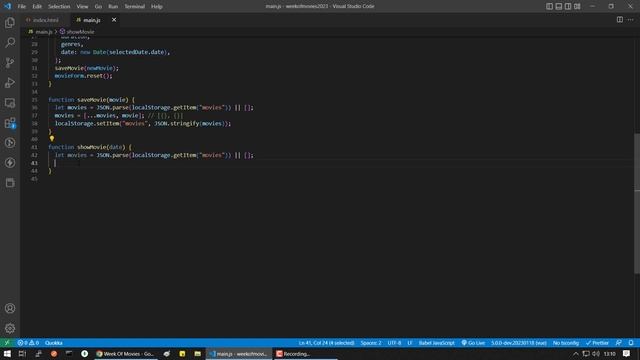Open the Run menu
The height and width of the screenshot is (360, 640).
[x=113, y=7]
